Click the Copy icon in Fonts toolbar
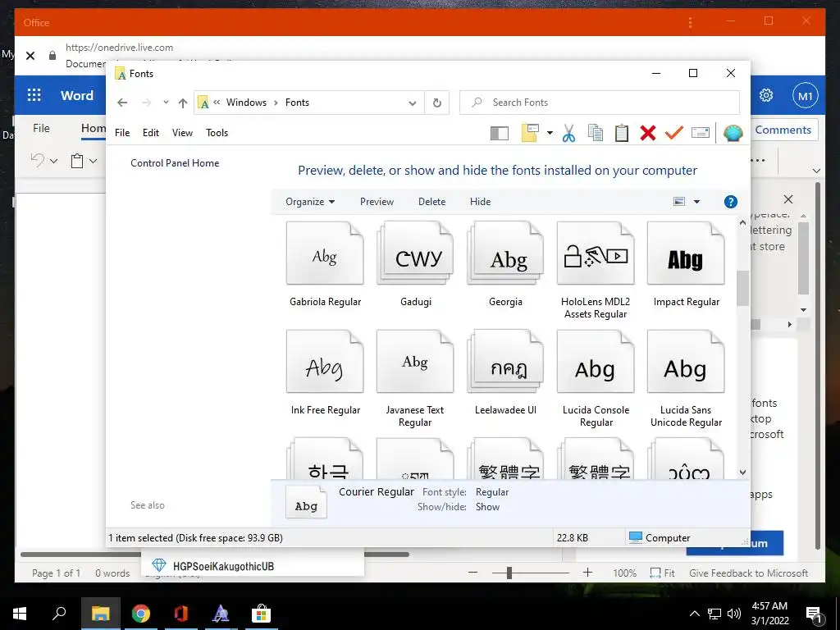 pyautogui.click(x=596, y=133)
